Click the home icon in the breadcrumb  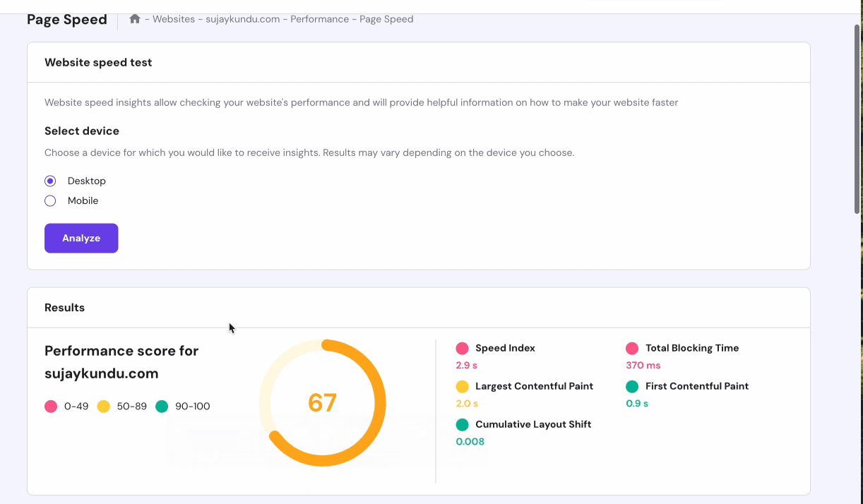135,19
